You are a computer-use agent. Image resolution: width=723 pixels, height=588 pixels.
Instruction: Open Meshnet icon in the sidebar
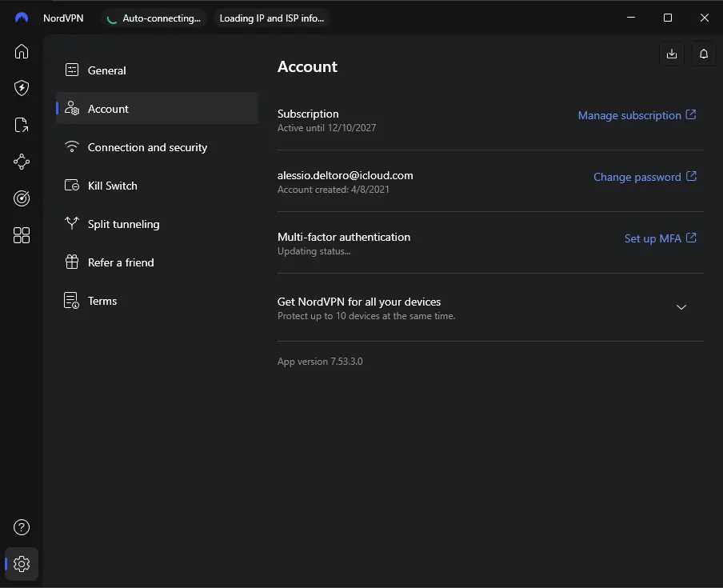[22, 162]
